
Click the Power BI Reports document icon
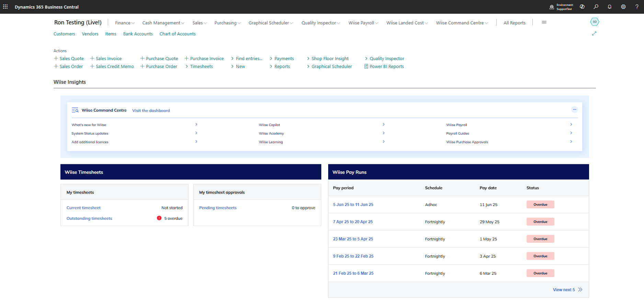[x=366, y=66]
